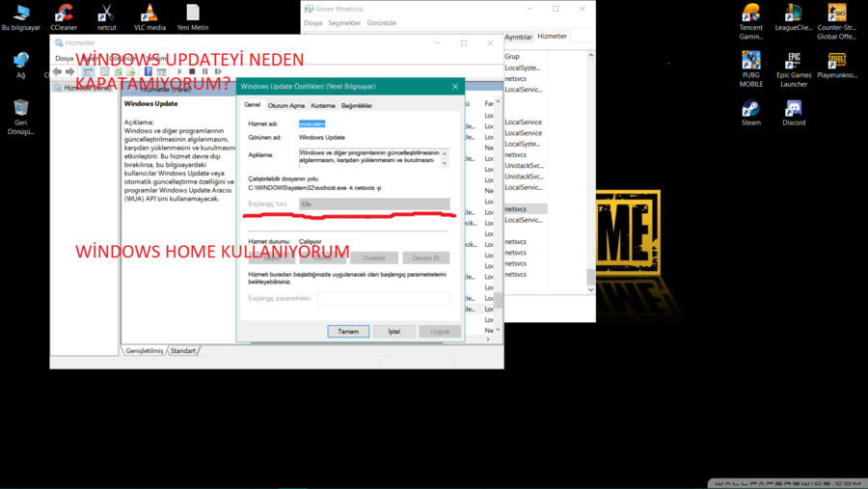This screenshot has height=489, width=868.
Task: Select the Ağ network desktop icon
Action: tap(21, 66)
